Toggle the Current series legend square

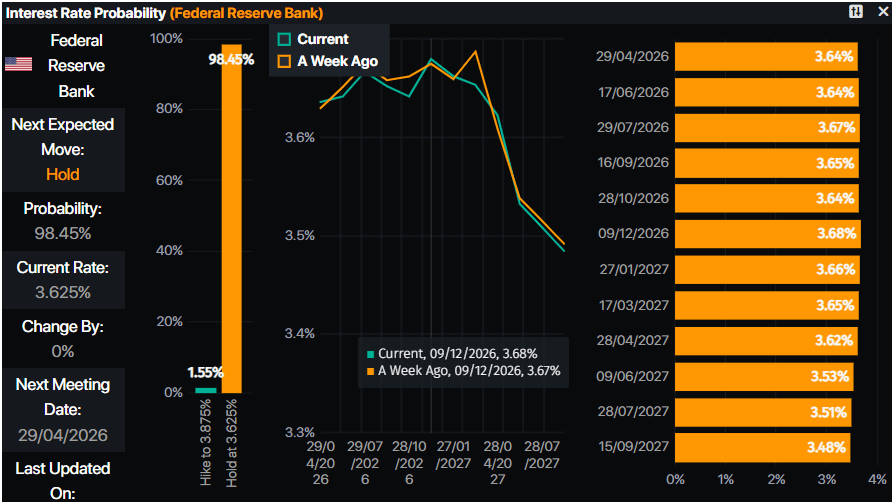[x=284, y=39]
